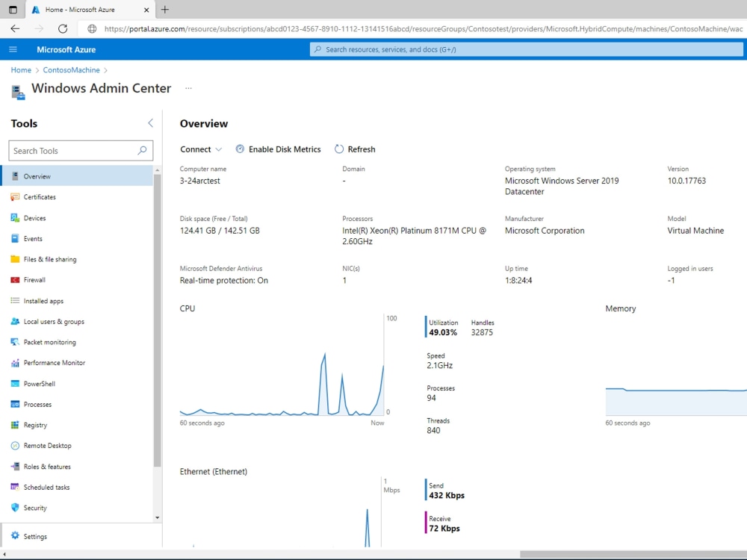Click the search magnifier in Search Tools

[x=142, y=151]
